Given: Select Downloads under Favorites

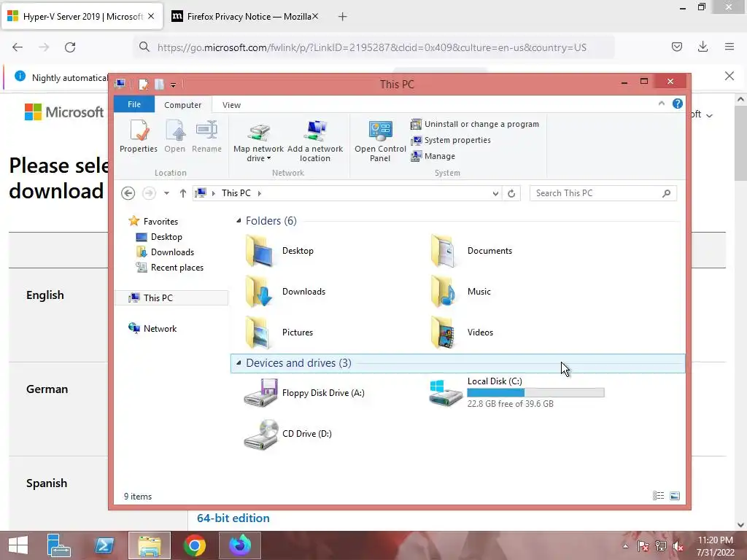Looking at the screenshot, I should tap(165, 252).
